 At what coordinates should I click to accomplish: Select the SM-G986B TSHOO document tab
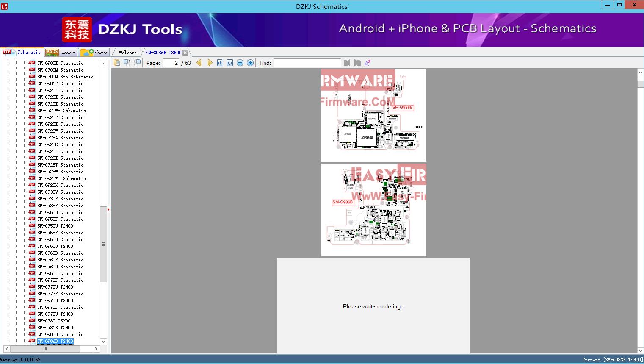coord(163,53)
